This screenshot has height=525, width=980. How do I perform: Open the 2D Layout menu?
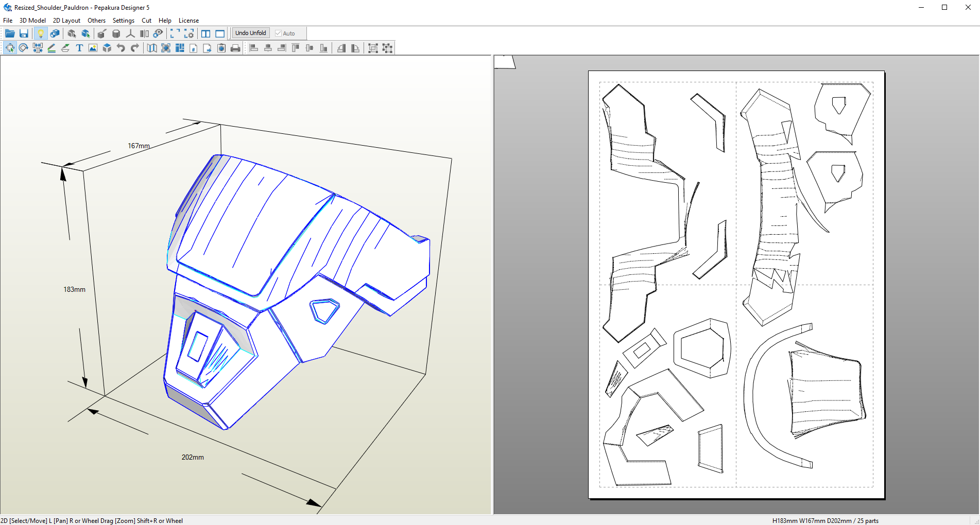point(66,21)
